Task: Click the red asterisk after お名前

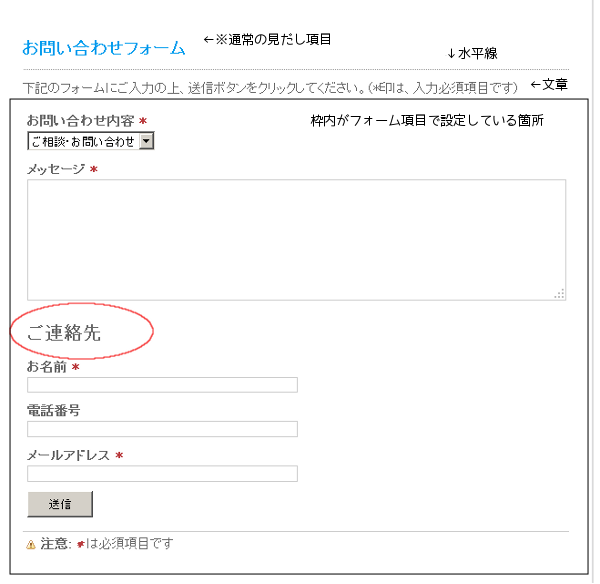Action: pos(76,367)
